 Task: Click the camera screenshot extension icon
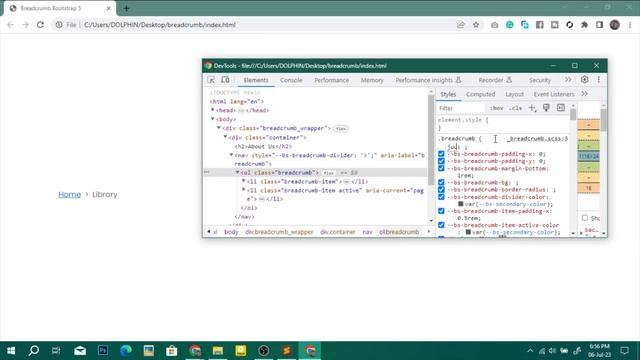(494, 25)
